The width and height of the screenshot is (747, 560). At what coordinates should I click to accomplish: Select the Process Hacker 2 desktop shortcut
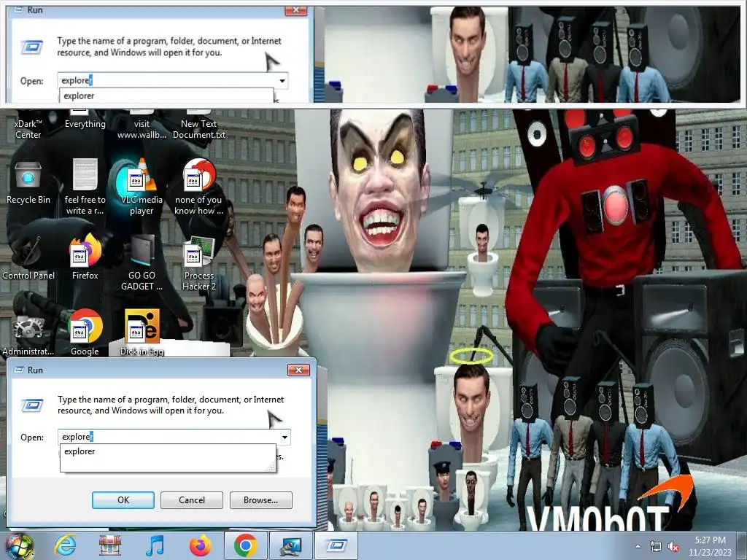198,262
